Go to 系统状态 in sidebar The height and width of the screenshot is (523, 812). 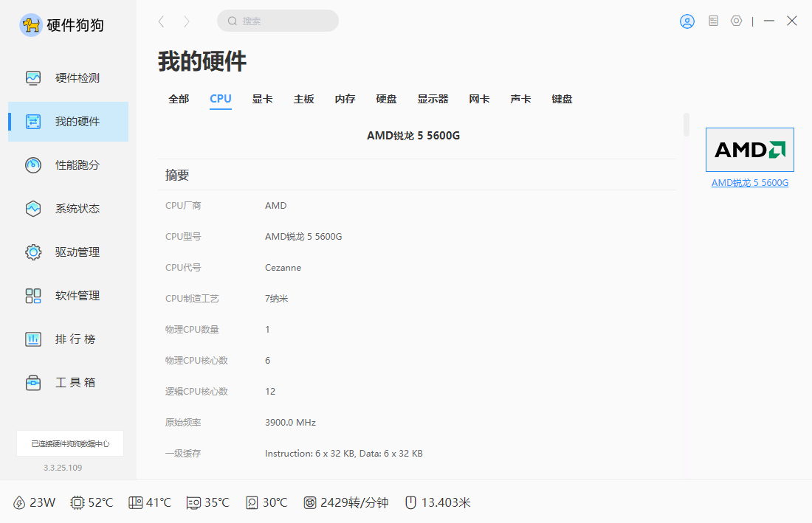click(x=69, y=209)
